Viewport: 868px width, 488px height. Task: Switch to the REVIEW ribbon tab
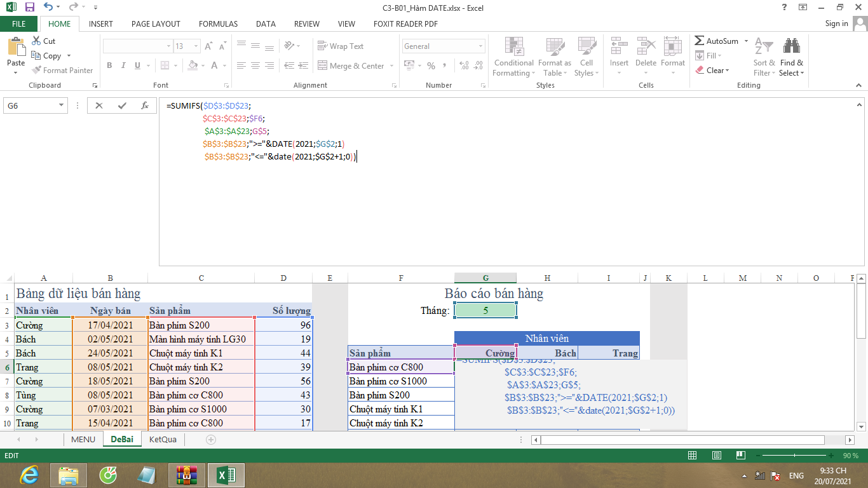(307, 24)
